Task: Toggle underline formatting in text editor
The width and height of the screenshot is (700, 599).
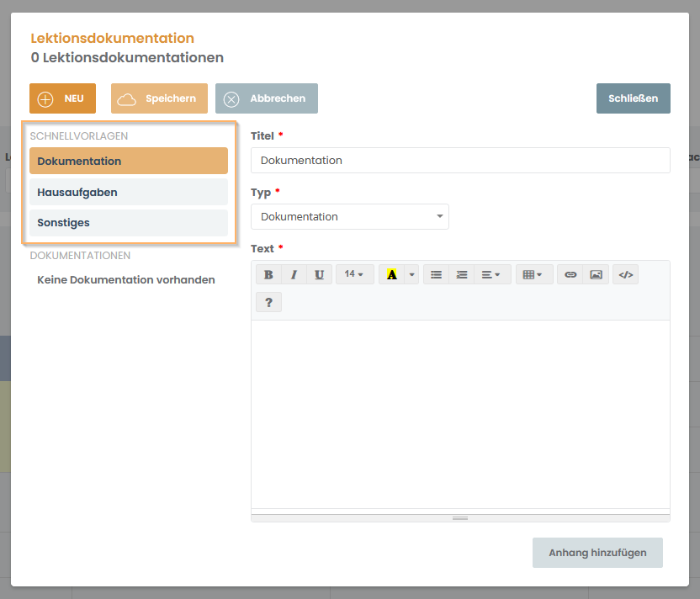Action: tap(319, 274)
